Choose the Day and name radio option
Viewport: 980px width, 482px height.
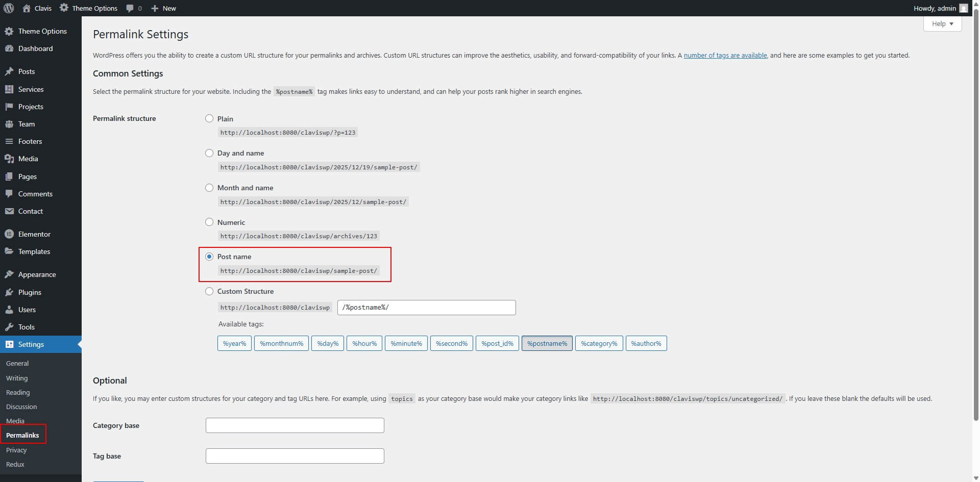point(209,153)
